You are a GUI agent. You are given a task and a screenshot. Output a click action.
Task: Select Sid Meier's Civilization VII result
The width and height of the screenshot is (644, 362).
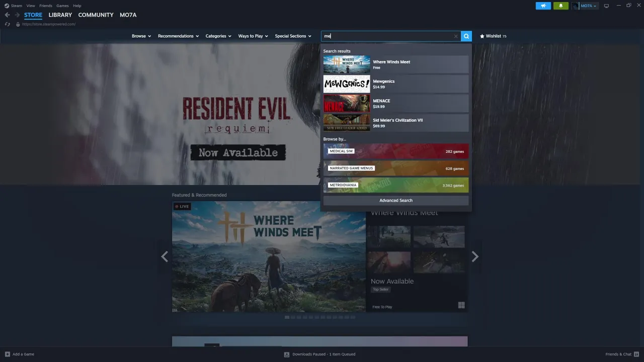point(396,123)
